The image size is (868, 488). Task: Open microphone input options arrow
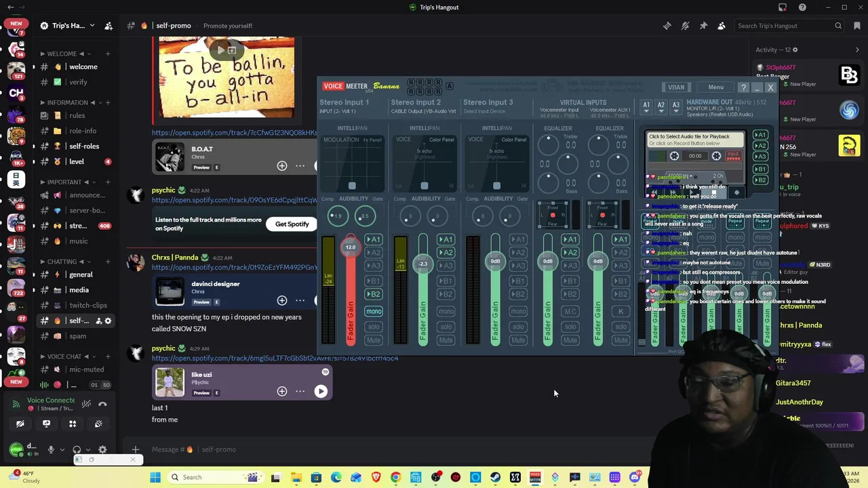click(62, 449)
